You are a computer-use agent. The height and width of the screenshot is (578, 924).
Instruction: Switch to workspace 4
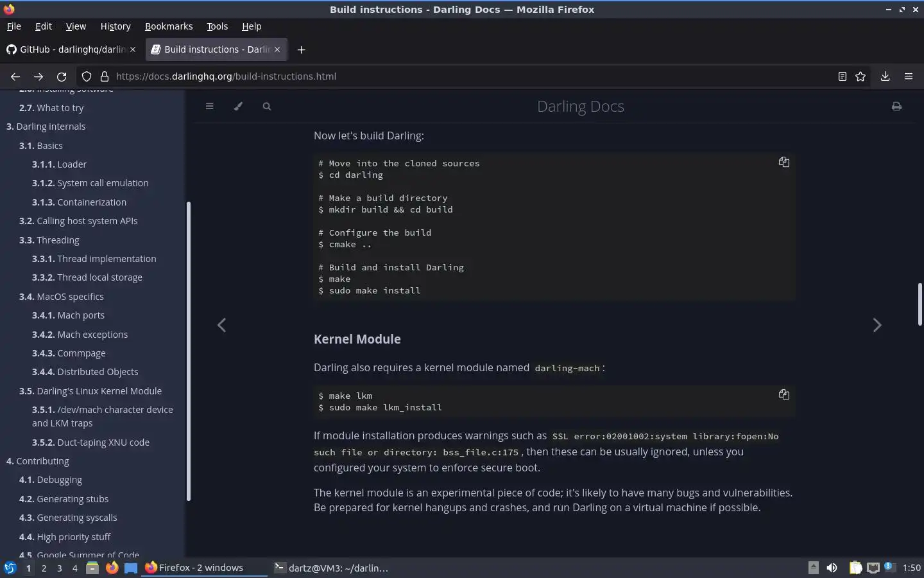(74, 568)
